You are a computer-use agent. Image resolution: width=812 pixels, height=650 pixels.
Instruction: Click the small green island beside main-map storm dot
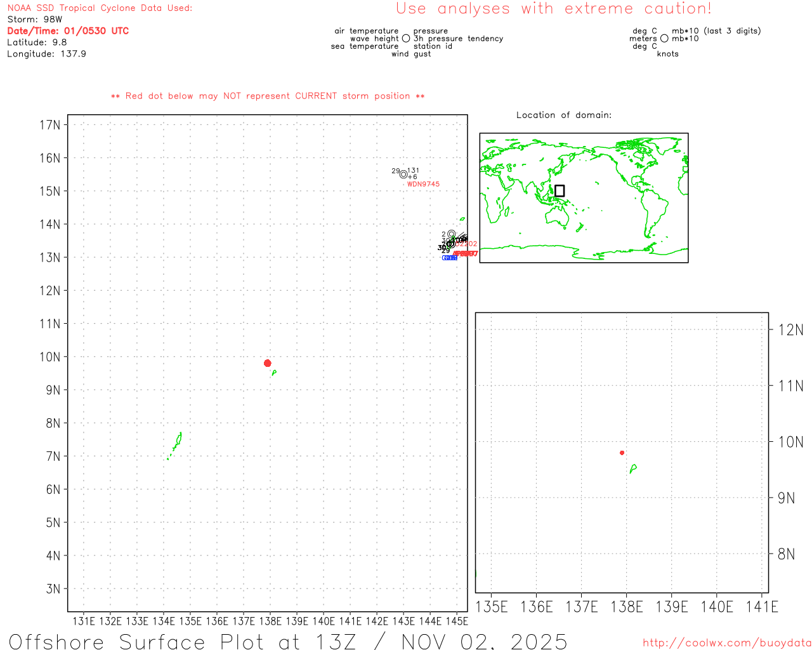[x=274, y=373]
